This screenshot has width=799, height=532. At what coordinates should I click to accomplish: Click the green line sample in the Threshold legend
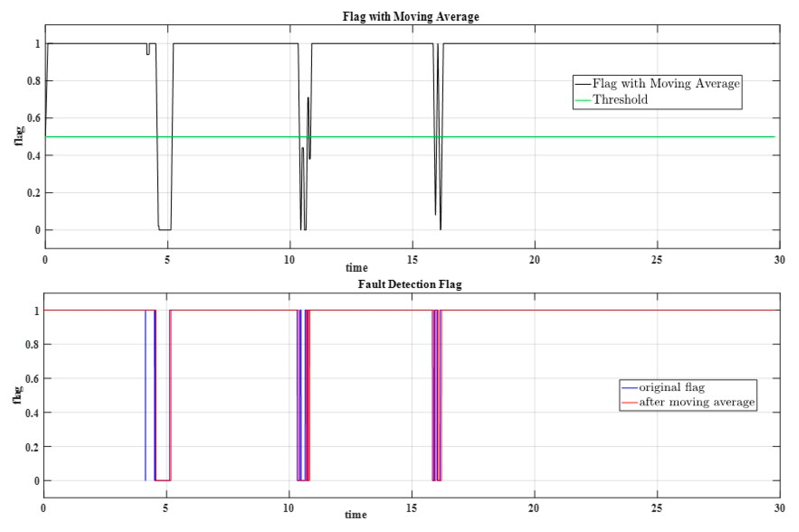583,100
